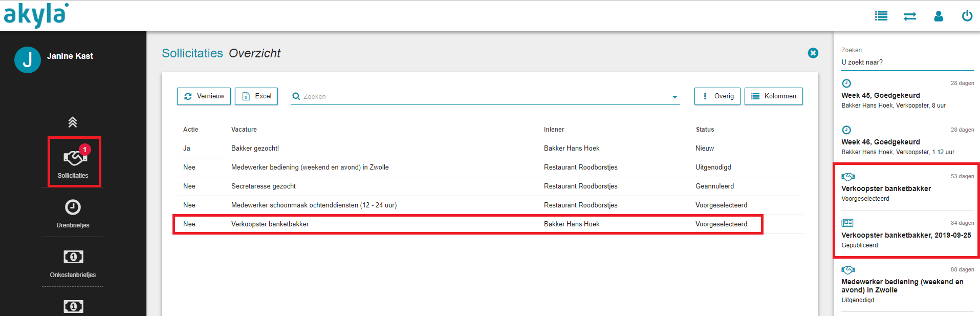Image resolution: width=980 pixels, height=316 pixels.
Task: Open the list view icon in top bar
Action: tap(881, 16)
